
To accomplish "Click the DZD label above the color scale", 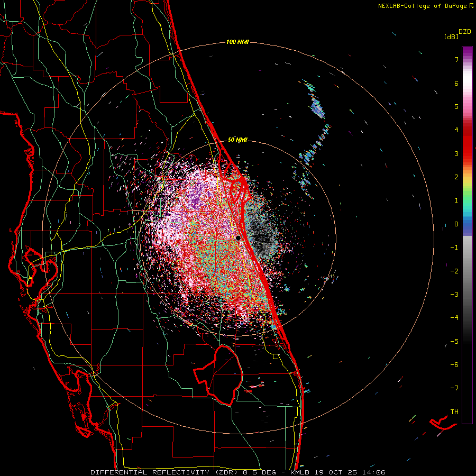I will point(465,32).
